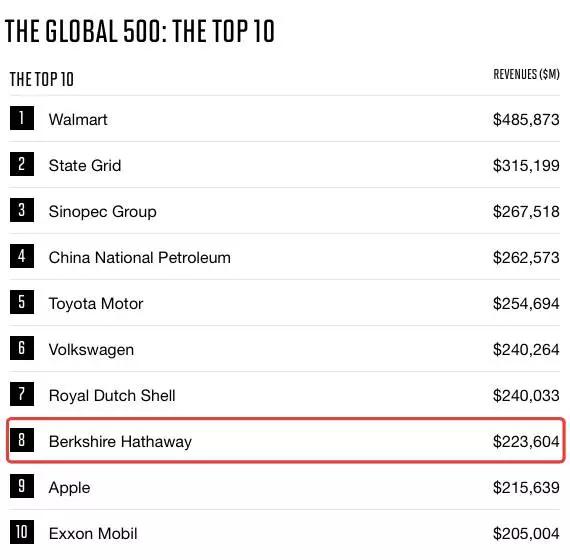Click the rank 3 badge for Sinopec
Image resolution: width=570 pixels, height=560 pixels.
22,210
